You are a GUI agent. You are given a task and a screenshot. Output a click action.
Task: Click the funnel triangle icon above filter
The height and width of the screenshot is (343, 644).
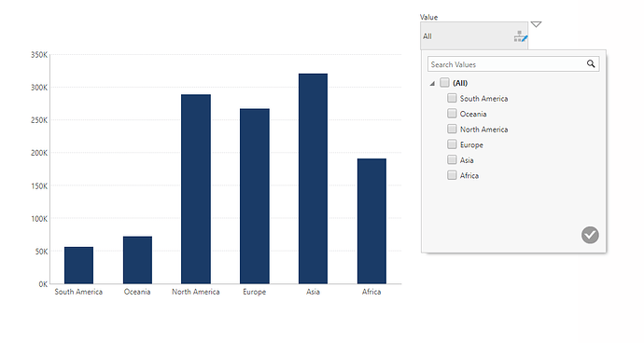tap(536, 24)
